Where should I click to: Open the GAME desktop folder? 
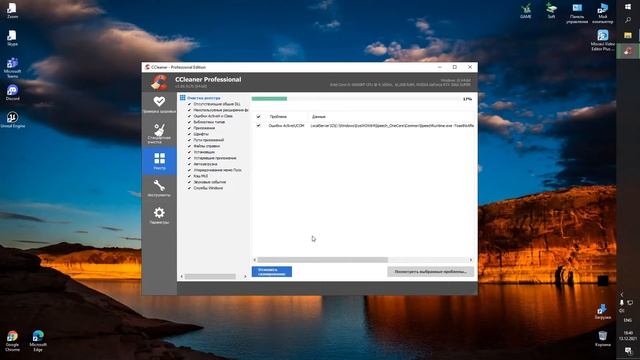(526, 11)
